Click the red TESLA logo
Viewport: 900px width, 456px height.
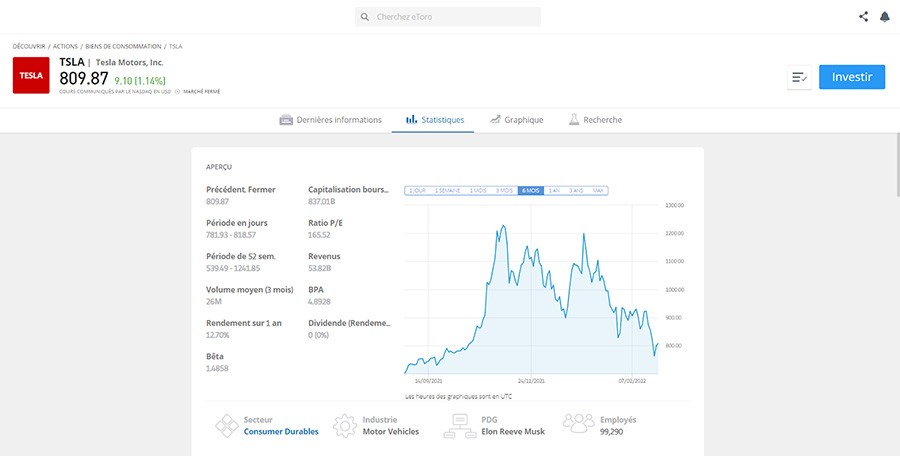(31, 75)
